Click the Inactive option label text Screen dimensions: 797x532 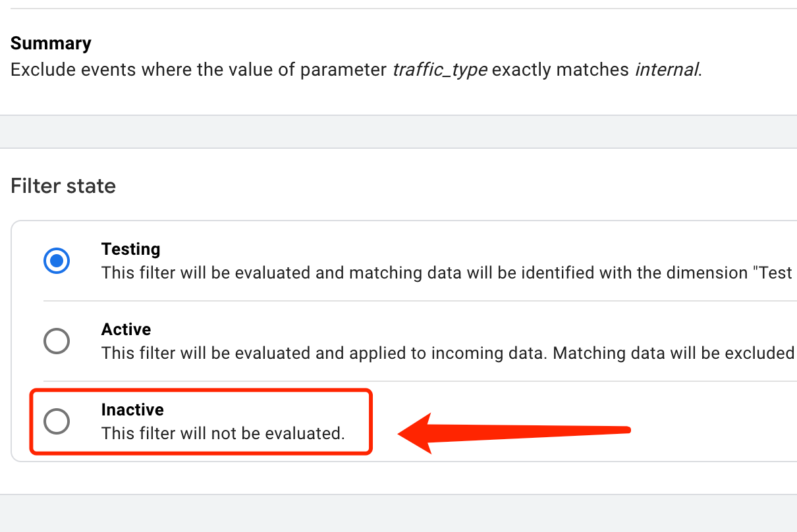coord(132,410)
